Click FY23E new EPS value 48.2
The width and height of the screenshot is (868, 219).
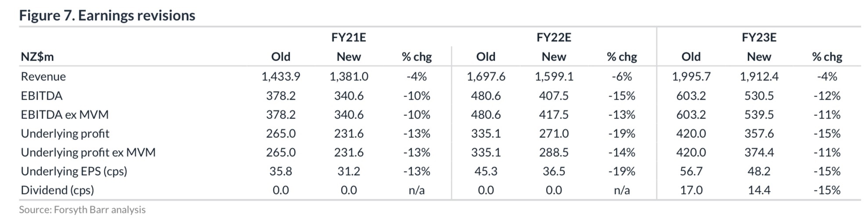pyautogui.click(x=759, y=171)
